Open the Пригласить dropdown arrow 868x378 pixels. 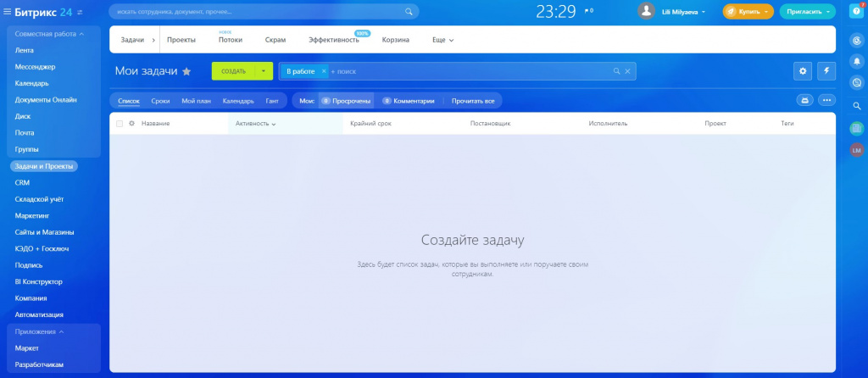827,12
